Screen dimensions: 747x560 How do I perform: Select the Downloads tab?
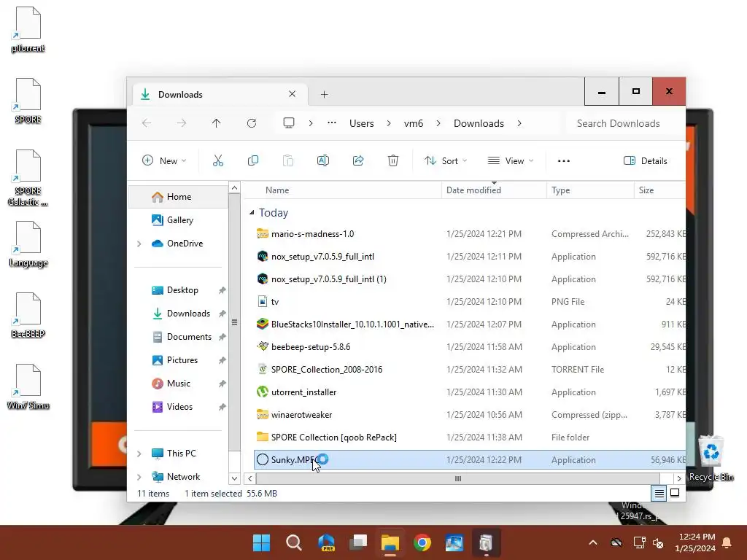pyautogui.click(x=220, y=94)
